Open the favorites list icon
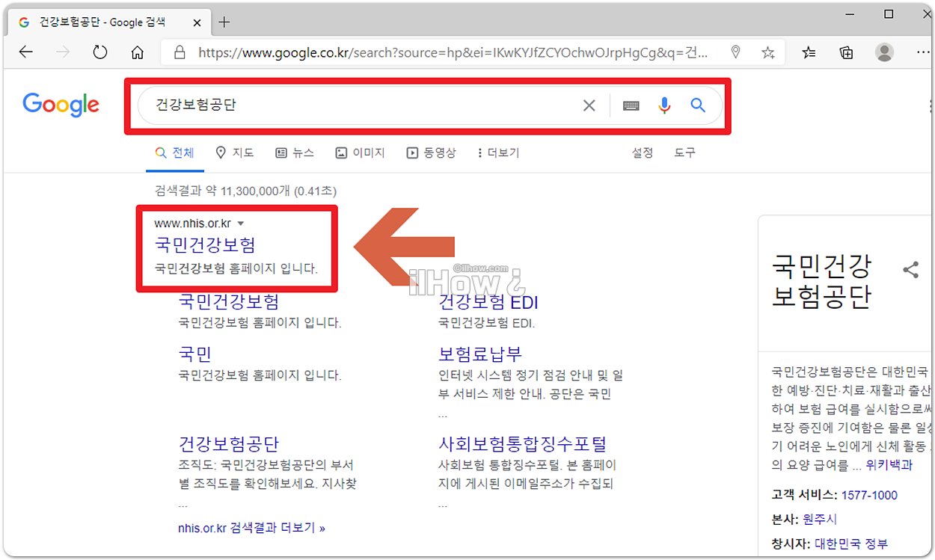935x560 pixels. point(809,52)
